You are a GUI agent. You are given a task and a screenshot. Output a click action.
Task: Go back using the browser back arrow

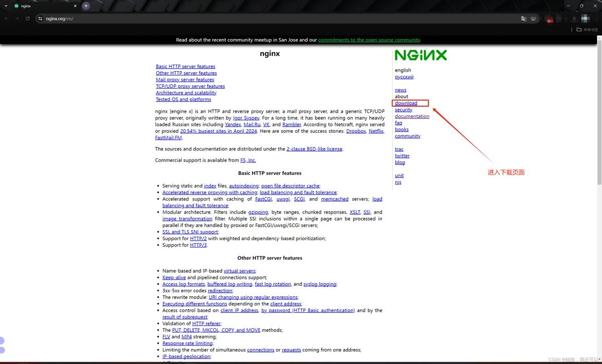point(6,19)
